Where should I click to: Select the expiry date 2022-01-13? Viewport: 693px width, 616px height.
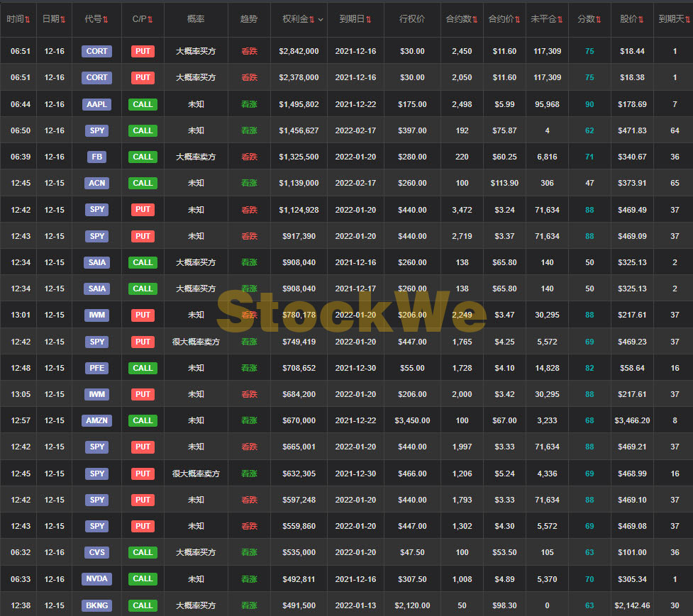[x=355, y=605]
